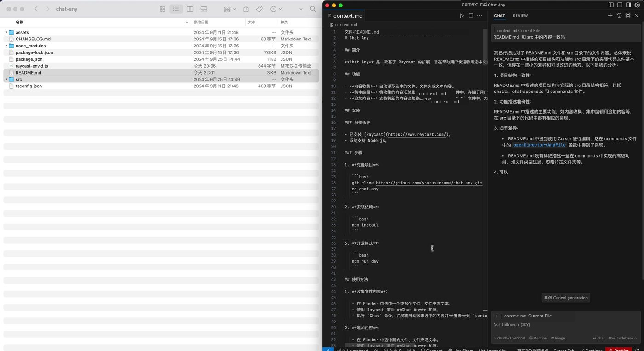The height and width of the screenshot is (351, 644).
Task: Click context.md Current File chip in input
Action: pos(528,316)
